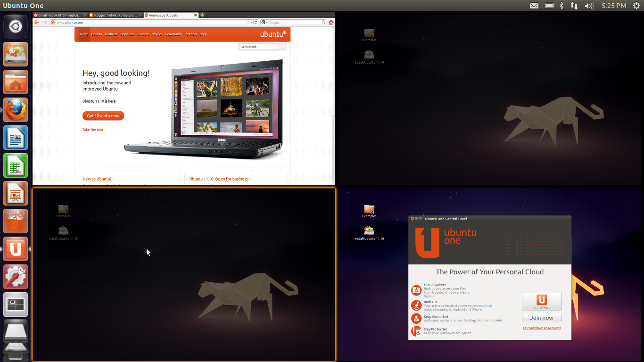
Task: Expand the address bar history dropdown
Action: [x=251, y=22]
